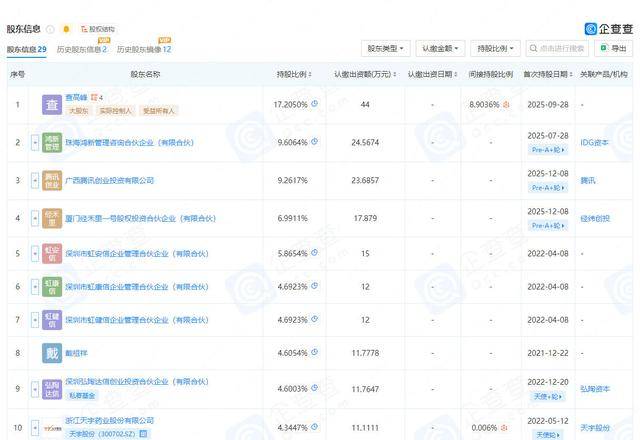The height and width of the screenshot is (440, 640).
Task: Switch to 历史股东信息 2 tab
Action: [x=82, y=49]
